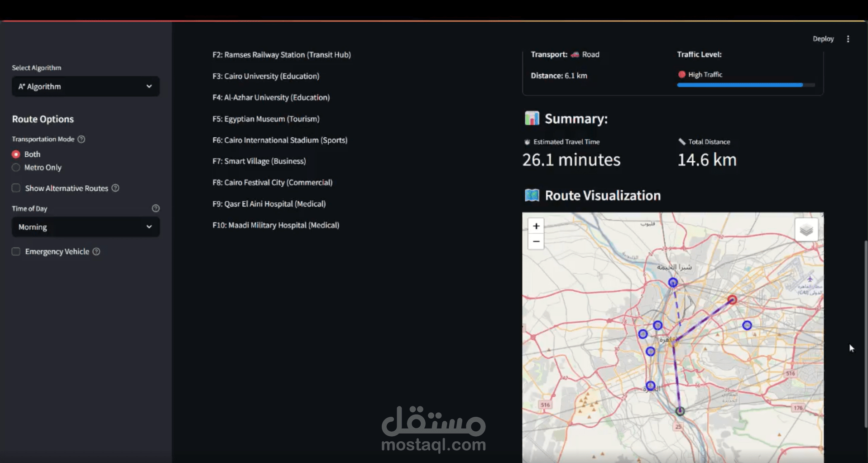The width and height of the screenshot is (868, 463).
Task: Open help icon beside Show Alternative Routes
Action: 115,188
